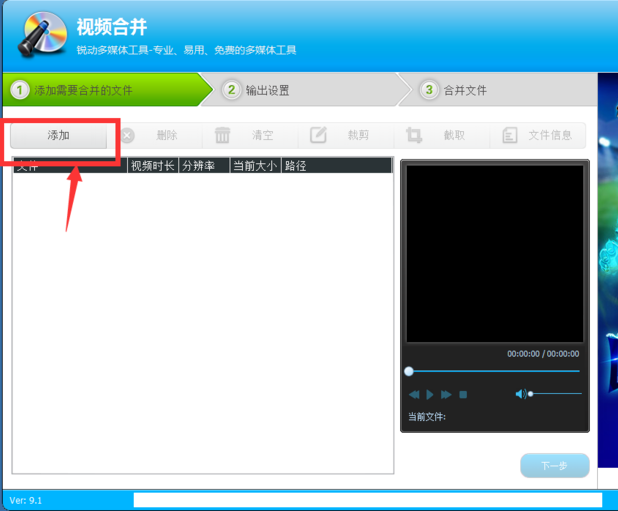Click the 添加 (Add) button
The width and height of the screenshot is (618, 511).
tap(58, 136)
